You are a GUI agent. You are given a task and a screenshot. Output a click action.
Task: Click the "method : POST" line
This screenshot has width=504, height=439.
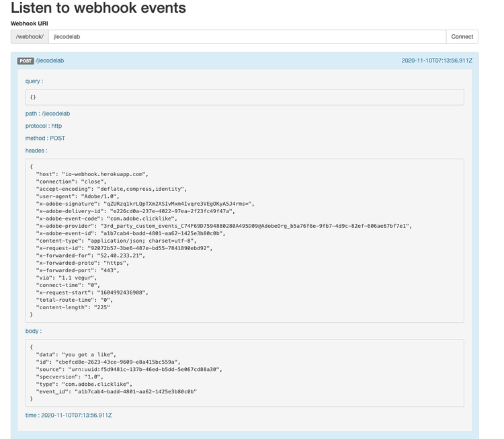coord(46,138)
